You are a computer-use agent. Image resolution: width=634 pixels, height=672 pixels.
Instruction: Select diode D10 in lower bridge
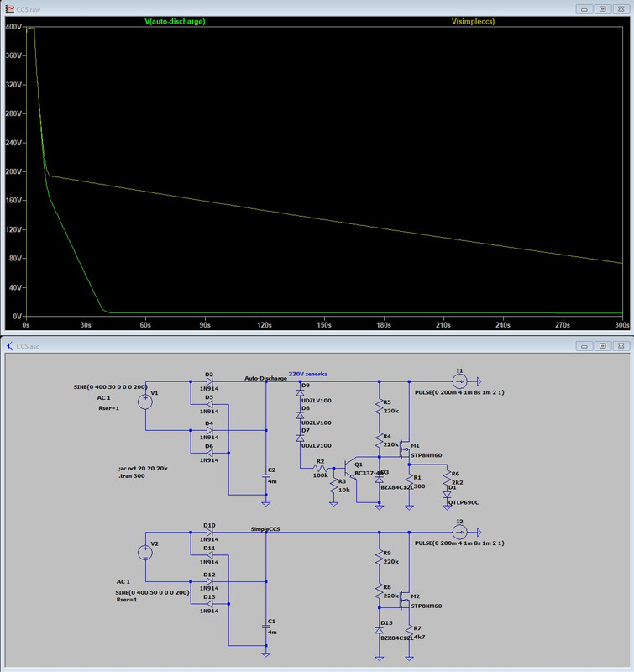[209, 532]
